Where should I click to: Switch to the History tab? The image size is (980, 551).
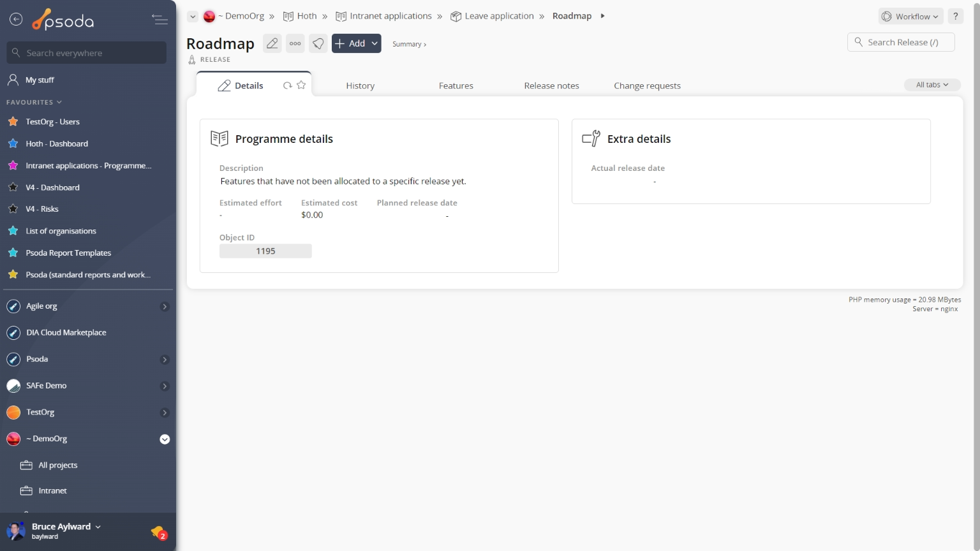pyautogui.click(x=360, y=85)
